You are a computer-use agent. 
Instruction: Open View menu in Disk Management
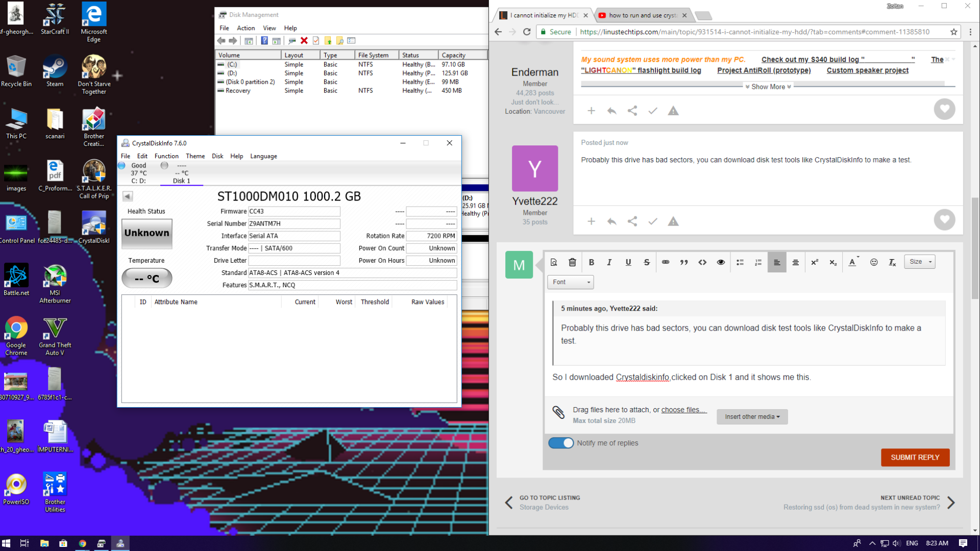pyautogui.click(x=269, y=28)
